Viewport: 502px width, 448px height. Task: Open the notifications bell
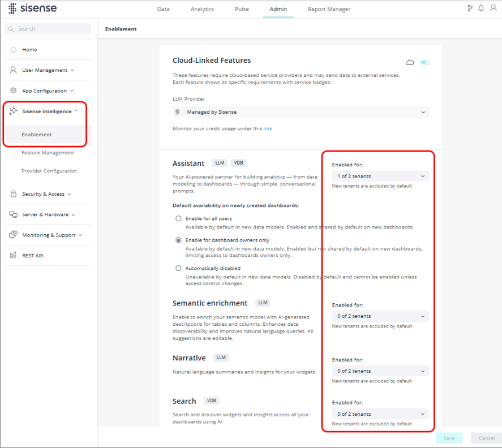[481, 8]
